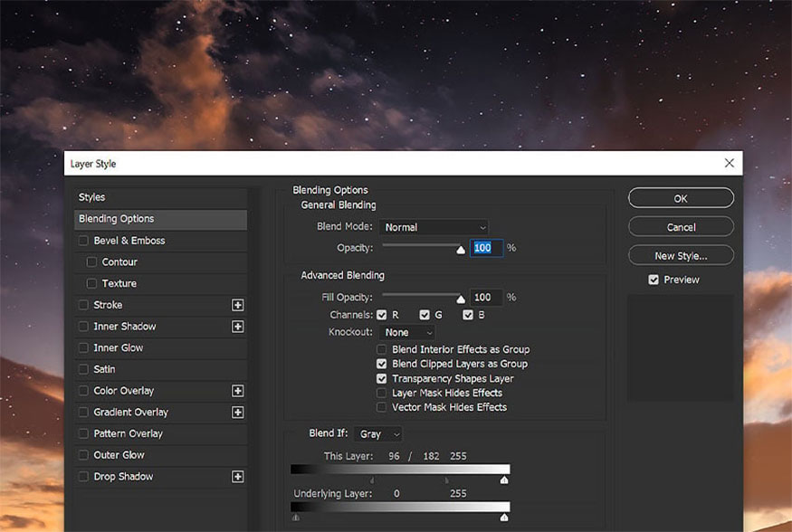
Task: Open the Outer Glow settings row
Action: [x=160, y=455]
